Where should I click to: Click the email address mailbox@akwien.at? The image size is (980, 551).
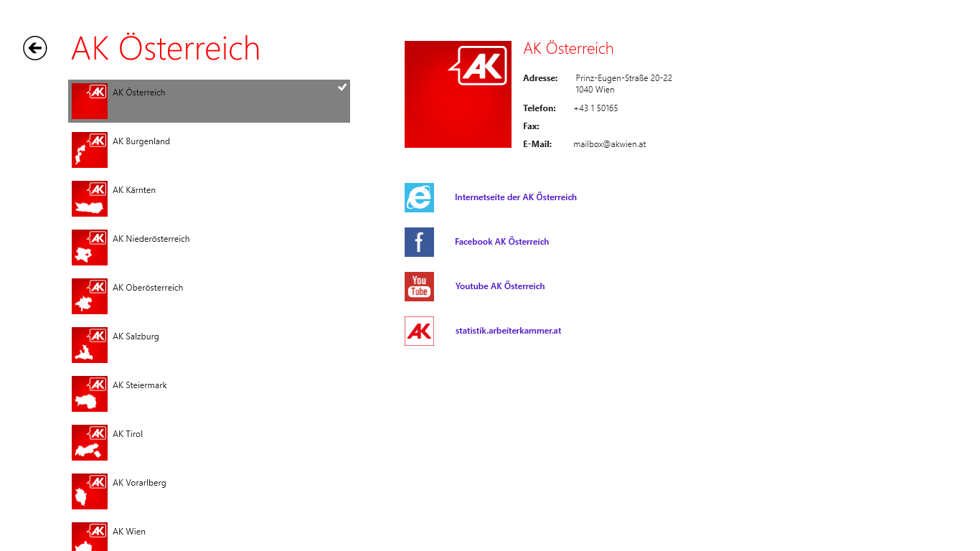(610, 144)
